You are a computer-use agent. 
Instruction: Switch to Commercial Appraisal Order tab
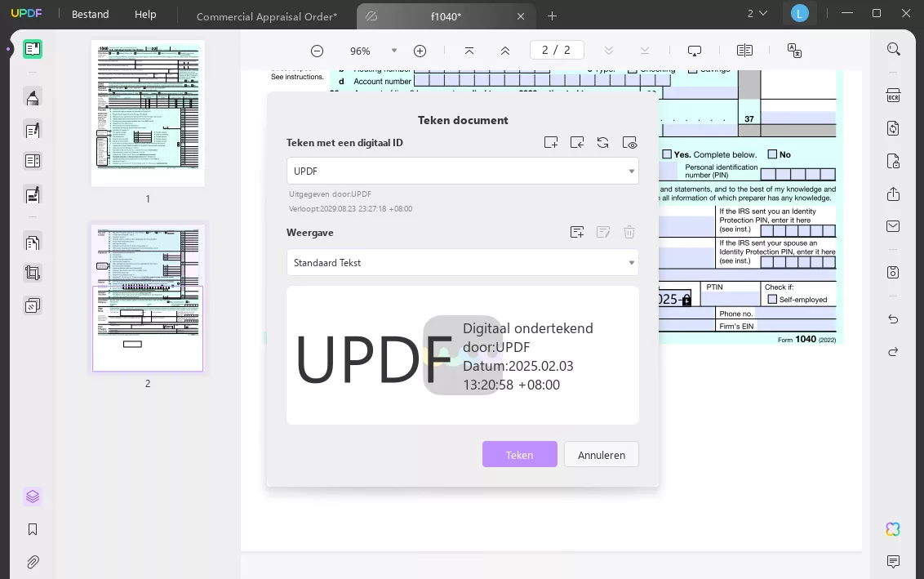267,16
